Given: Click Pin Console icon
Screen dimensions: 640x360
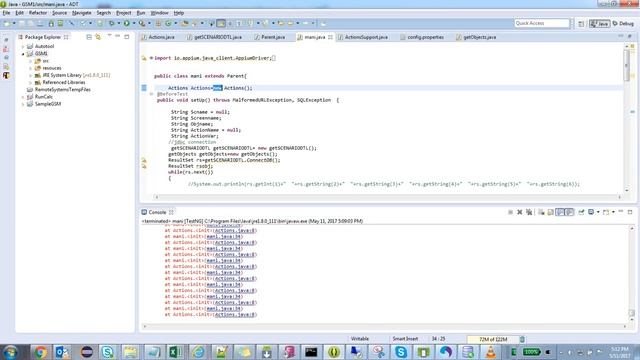Looking at the screenshot, I should pyautogui.click(x=581, y=212).
